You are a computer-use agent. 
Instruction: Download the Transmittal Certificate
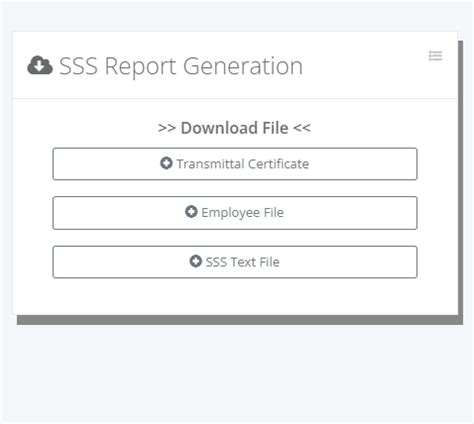coord(235,164)
